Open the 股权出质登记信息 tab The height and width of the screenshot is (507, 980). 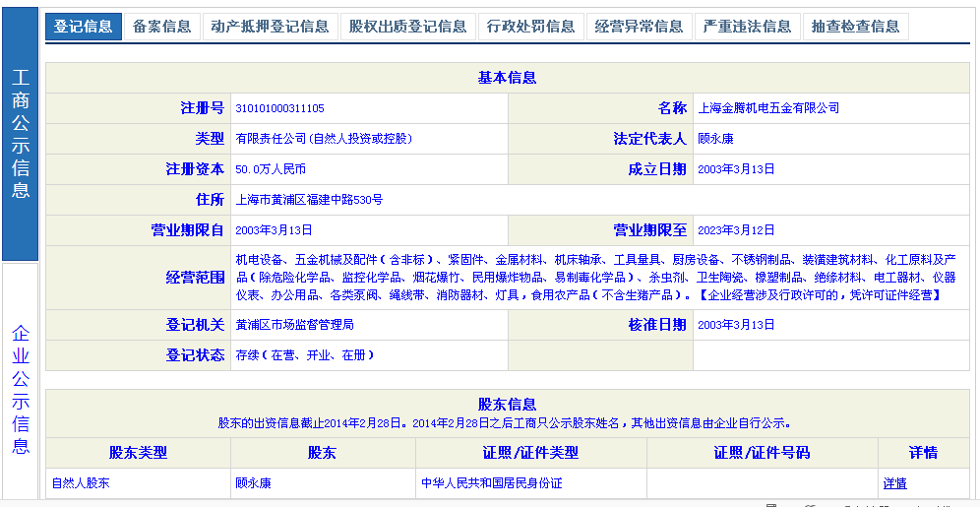pos(407,27)
